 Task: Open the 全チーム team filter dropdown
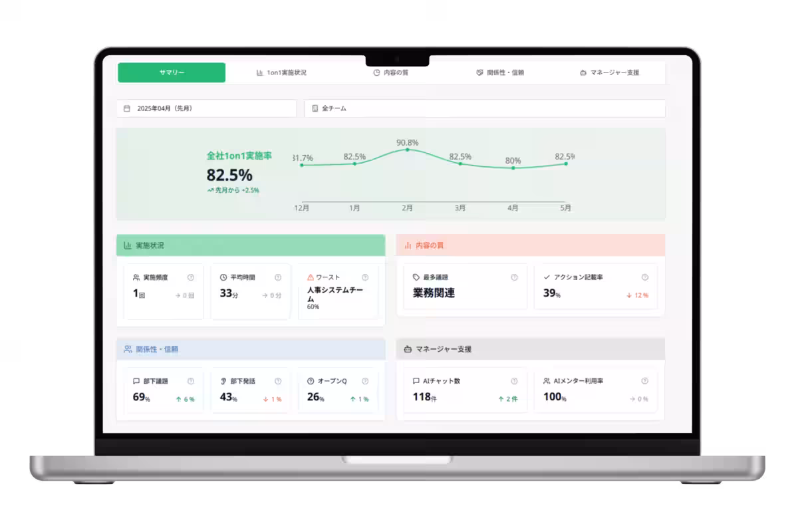click(484, 108)
